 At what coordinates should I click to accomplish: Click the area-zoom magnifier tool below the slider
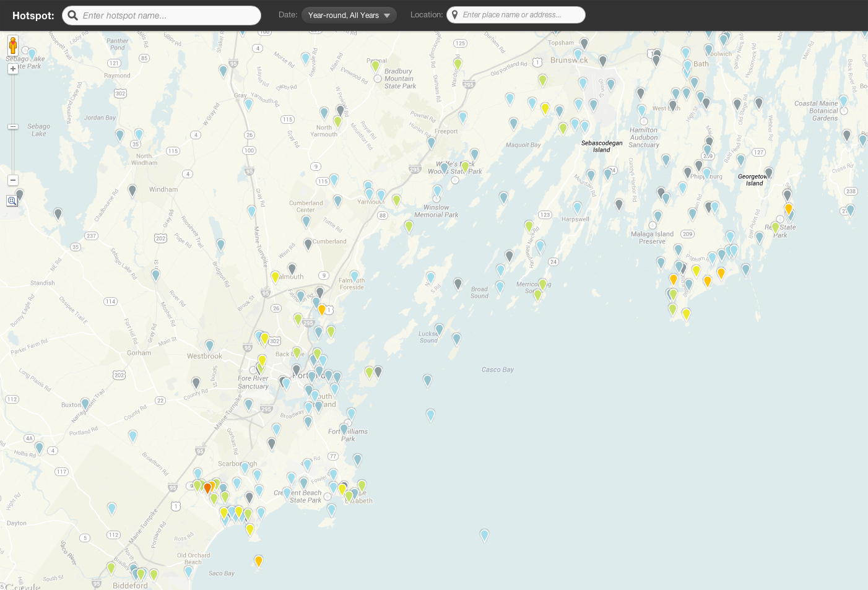coord(12,201)
